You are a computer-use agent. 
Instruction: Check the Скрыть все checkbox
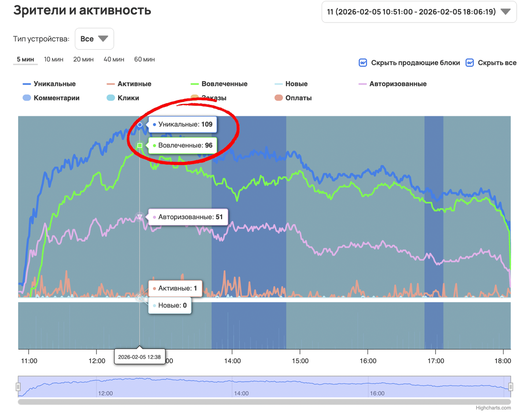point(470,63)
